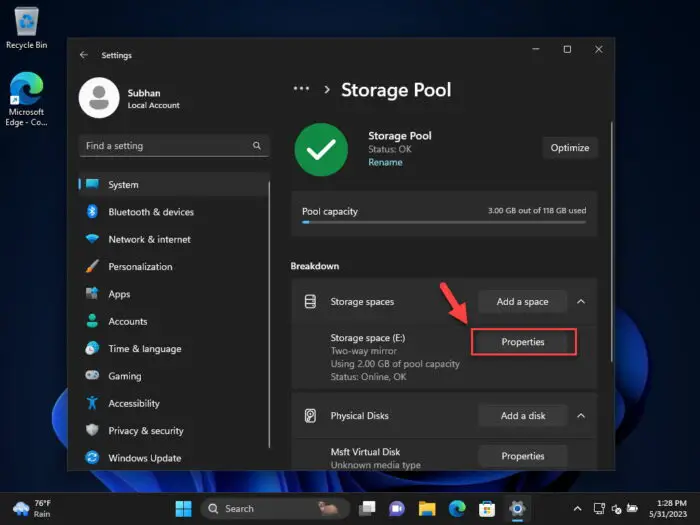Image resolution: width=700 pixels, height=525 pixels.
Task: Collapse the Physical Disks section chevron
Action: (x=581, y=416)
